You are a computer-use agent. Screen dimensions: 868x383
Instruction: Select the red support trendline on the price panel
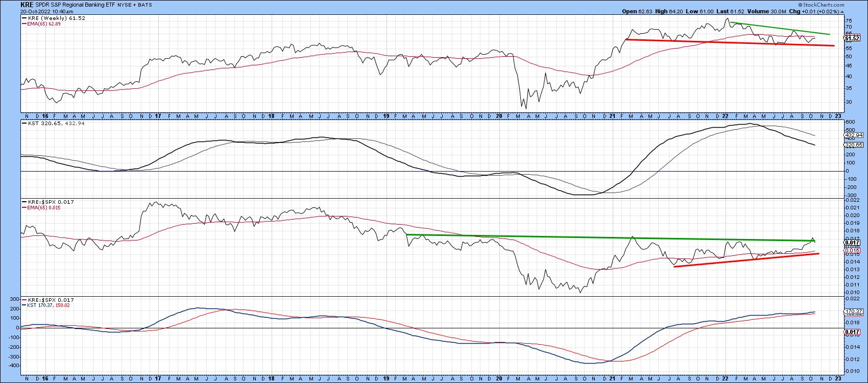click(730, 42)
